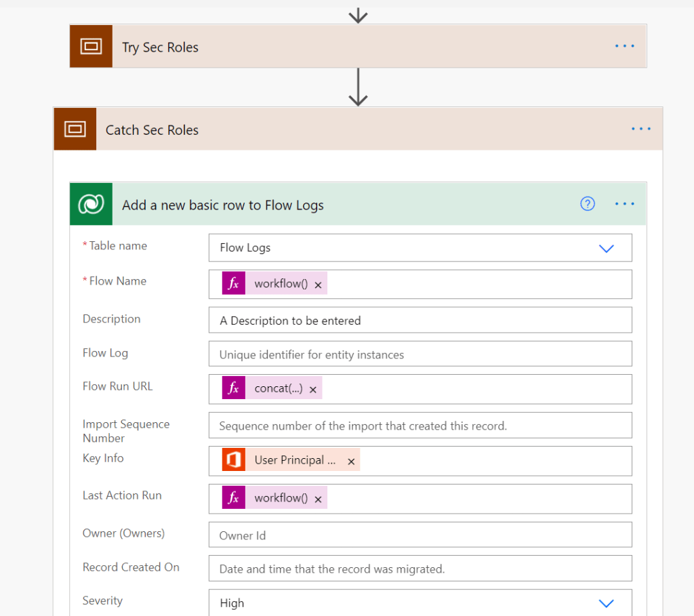The width and height of the screenshot is (694, 616).
Task: Open the Try Sec Roles ellipsis menu
Action: coord(624,46)
